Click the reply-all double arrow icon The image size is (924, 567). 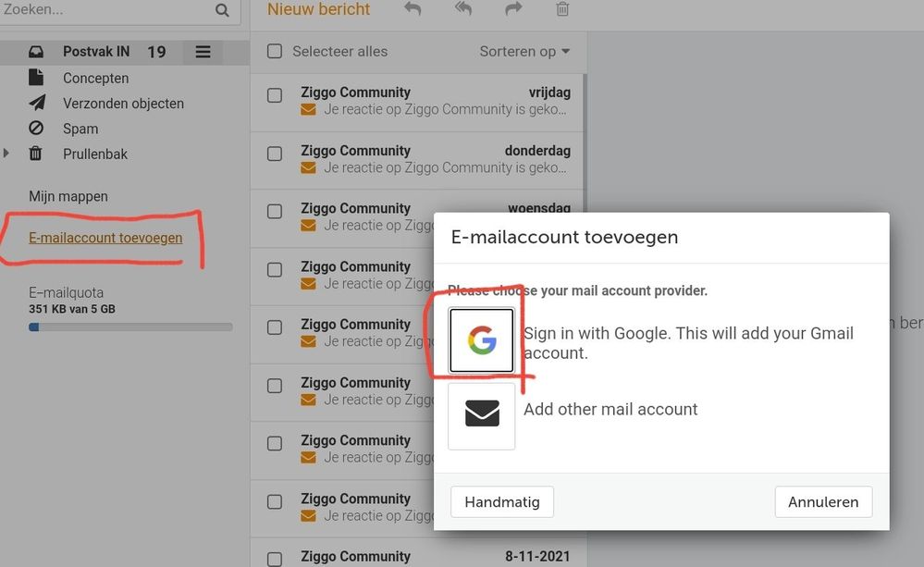point(463,9)
